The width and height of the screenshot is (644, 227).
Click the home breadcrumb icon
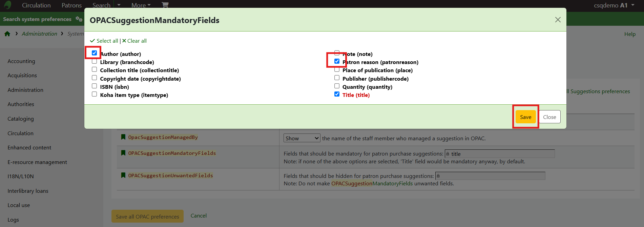(x=7, y=34)
